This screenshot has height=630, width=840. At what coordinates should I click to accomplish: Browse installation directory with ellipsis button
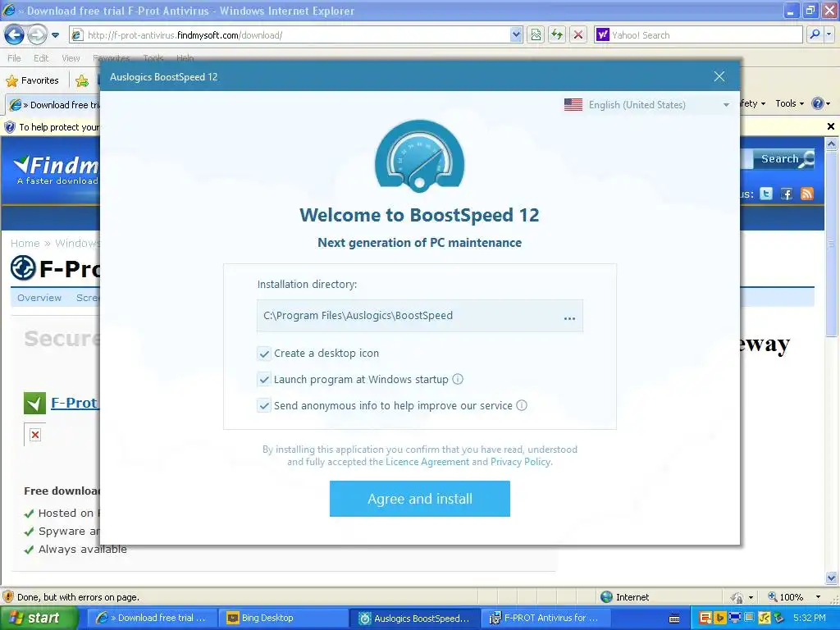pos(569,317)
